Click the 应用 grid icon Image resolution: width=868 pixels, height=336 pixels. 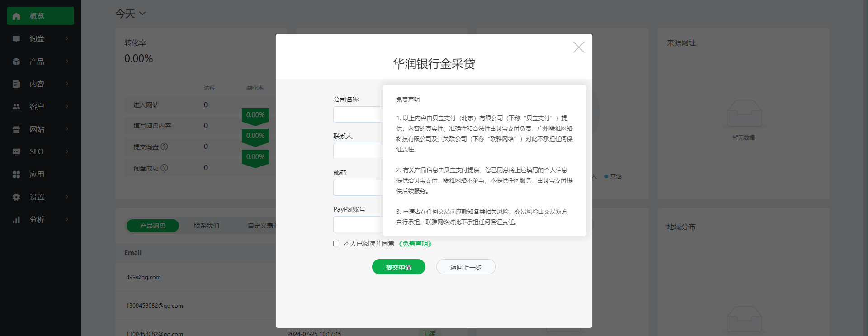16,175
